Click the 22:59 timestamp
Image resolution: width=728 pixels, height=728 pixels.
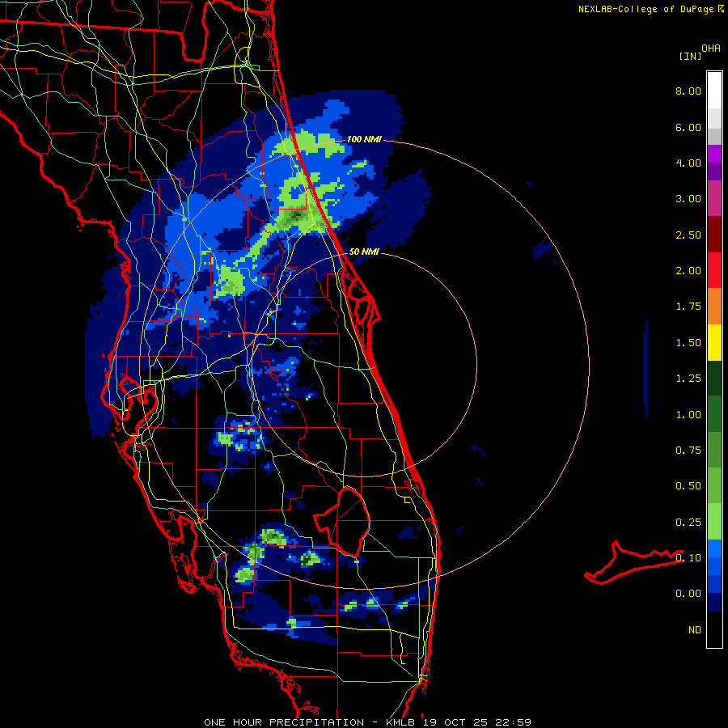pyautogui.click(x=513, y=722)
